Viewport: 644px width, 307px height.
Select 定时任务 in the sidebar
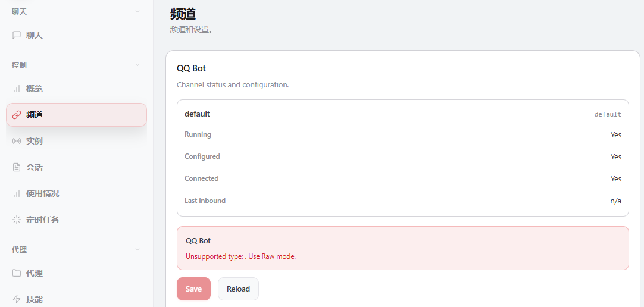click(x=42, y=220)
